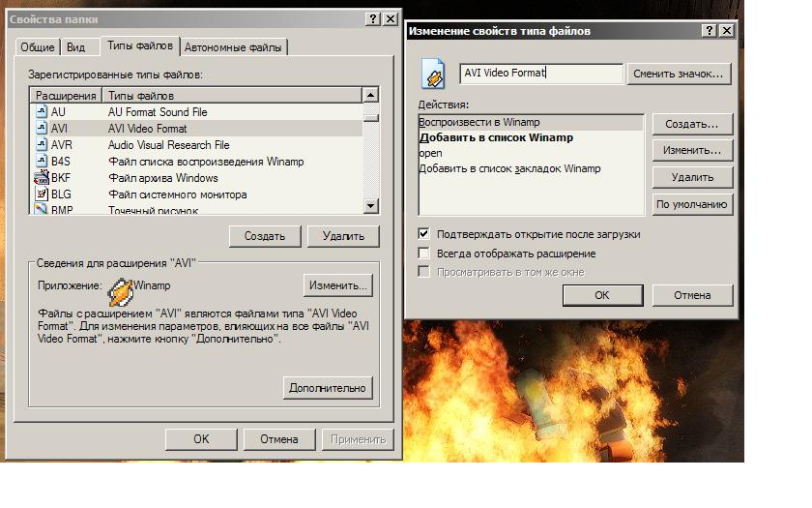Click the BKF Windows archive icon
Screen dimensions: 812x508
42,178
